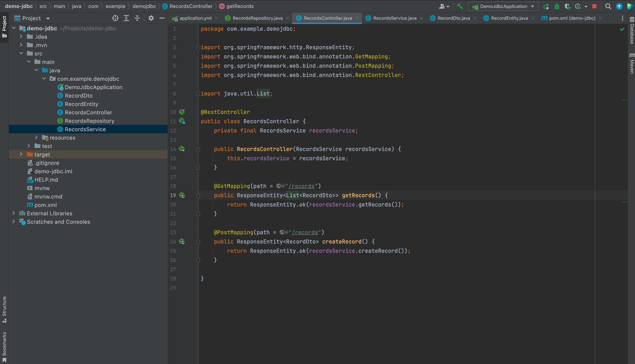The image size is (635, 364).
Task: Click line number 20 in the gutter
Action: coord(173,204)
